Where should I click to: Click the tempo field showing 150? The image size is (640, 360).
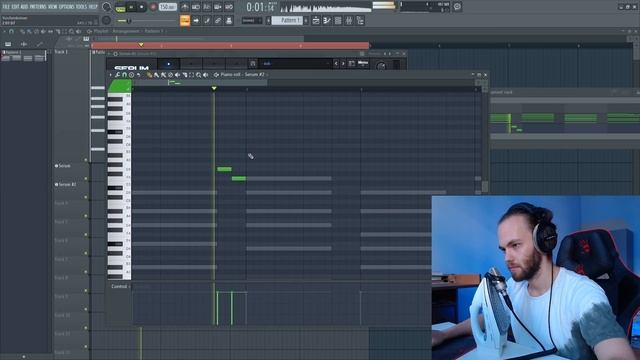tap(167, 7)
